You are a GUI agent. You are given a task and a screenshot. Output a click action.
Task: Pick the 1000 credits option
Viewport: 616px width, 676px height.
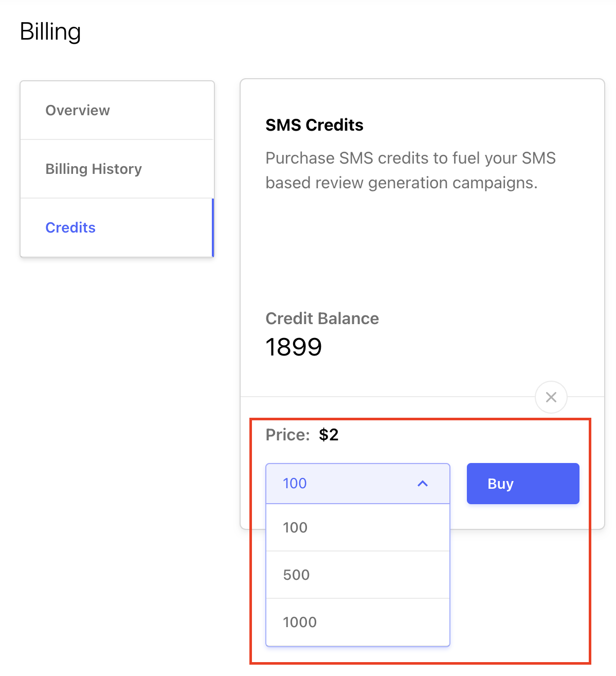pyautogui.click(x=358, y=622)
